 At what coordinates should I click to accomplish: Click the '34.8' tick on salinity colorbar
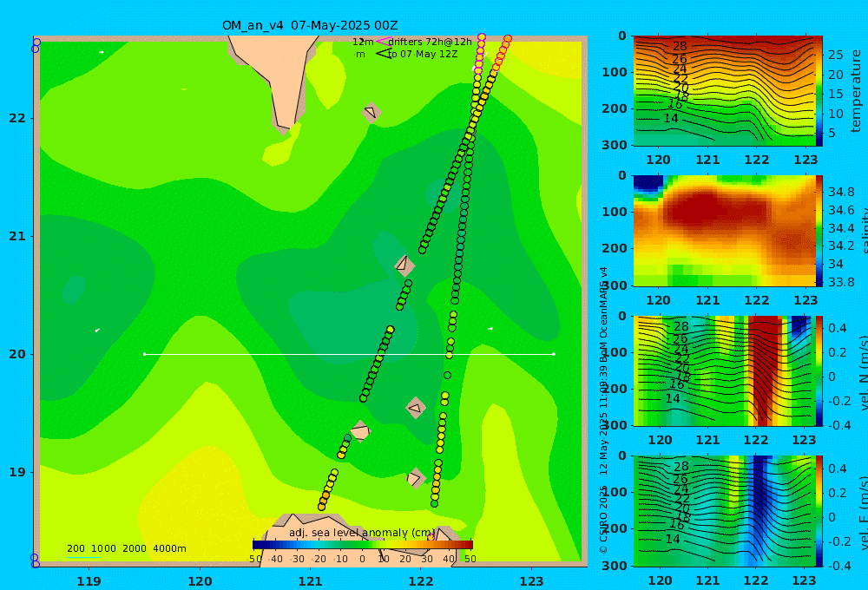coord(841,192)
